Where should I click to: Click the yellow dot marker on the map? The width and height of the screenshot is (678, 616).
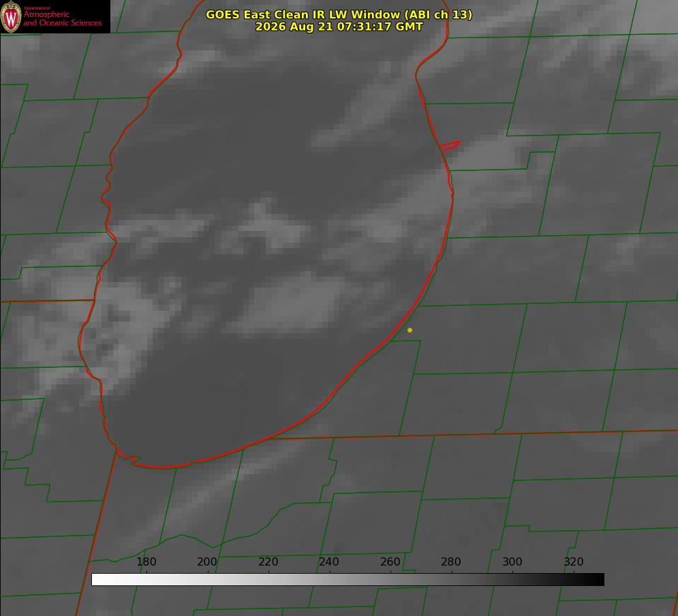pyautogui.click(x=410, y=330)
